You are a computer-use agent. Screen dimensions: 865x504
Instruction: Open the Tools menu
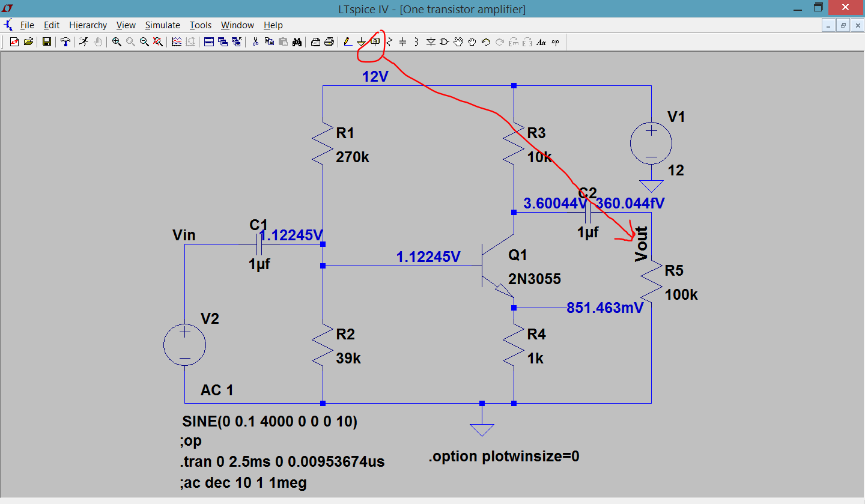click(201, 25)
